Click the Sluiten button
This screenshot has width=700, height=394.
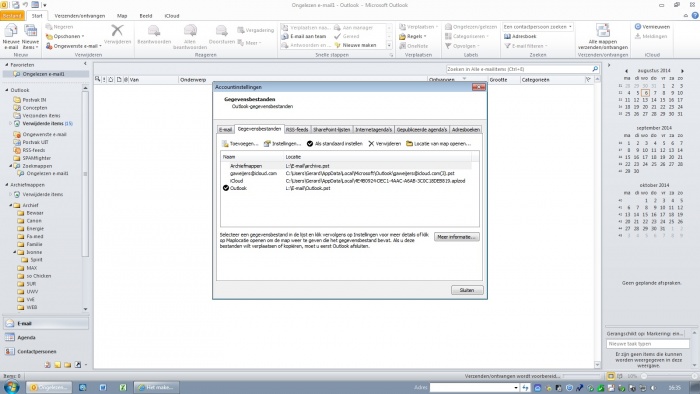467,290
